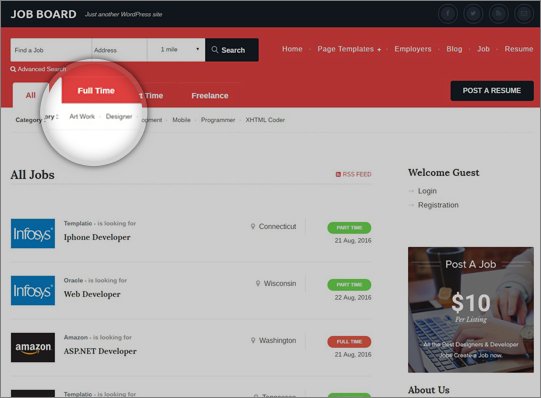Click the Amazon logo for ASP.NET Developer

click(x=33, y=347)
